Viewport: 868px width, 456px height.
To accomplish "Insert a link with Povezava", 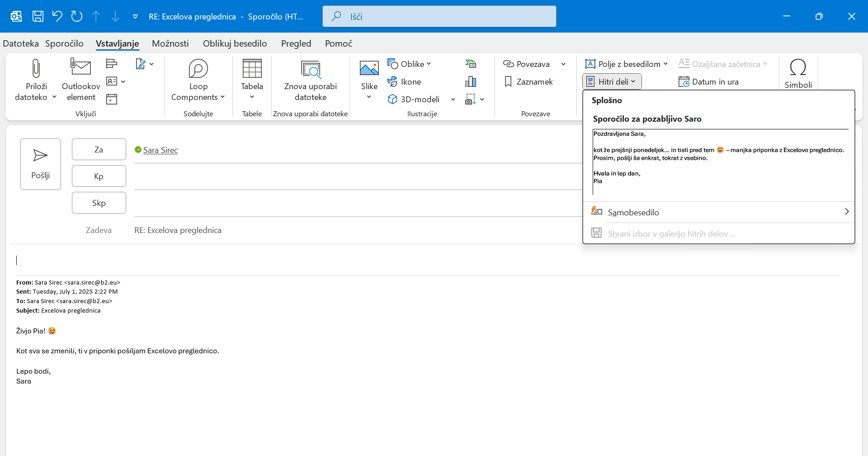I will 527,64.
